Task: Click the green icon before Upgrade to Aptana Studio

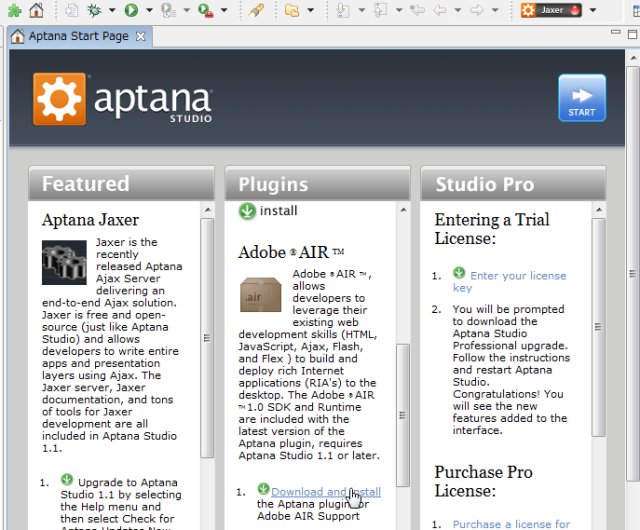Action: [67, 479]
